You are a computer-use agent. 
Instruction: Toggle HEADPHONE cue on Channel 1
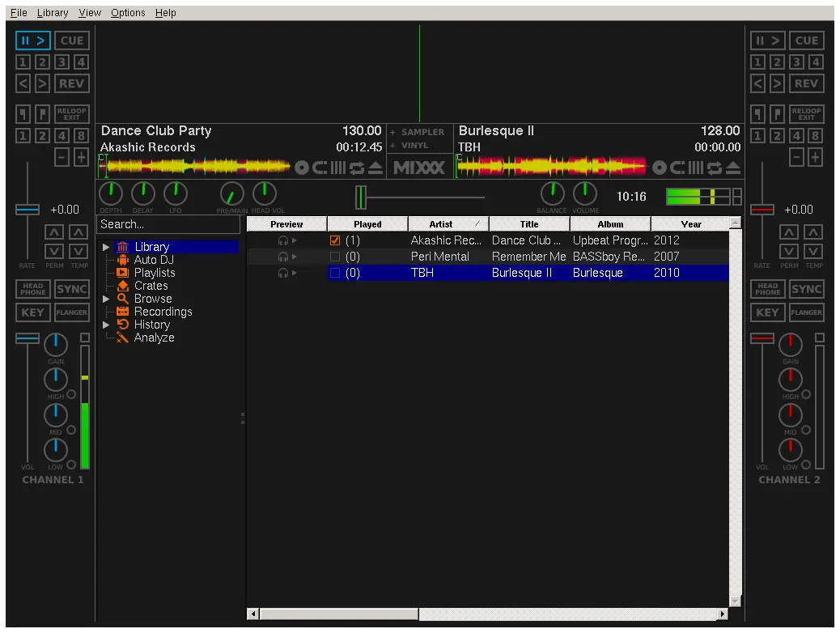[33, 289]
